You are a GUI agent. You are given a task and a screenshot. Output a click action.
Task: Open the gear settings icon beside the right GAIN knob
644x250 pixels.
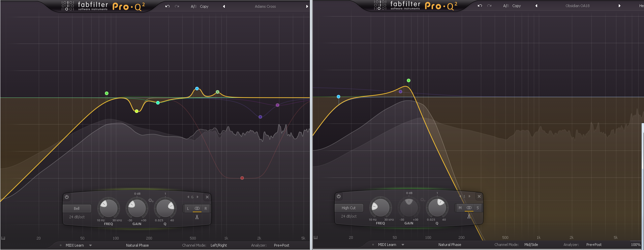click(x=423, y=200)
